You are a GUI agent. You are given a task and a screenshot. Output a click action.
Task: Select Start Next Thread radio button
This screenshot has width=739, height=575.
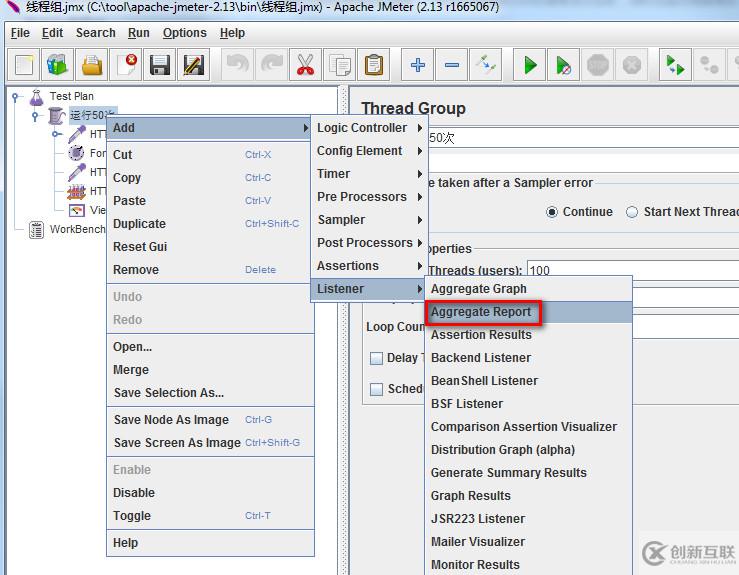click(x=632, y=212)
